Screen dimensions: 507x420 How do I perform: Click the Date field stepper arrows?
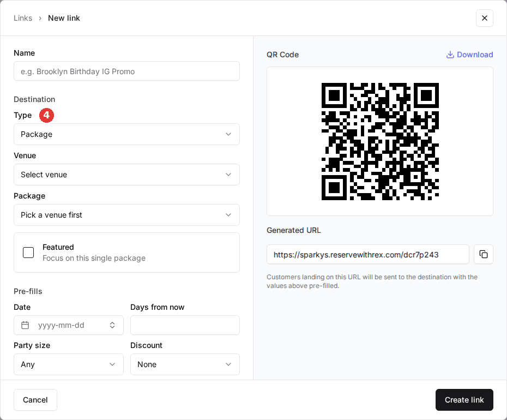[x=112, y=325]
